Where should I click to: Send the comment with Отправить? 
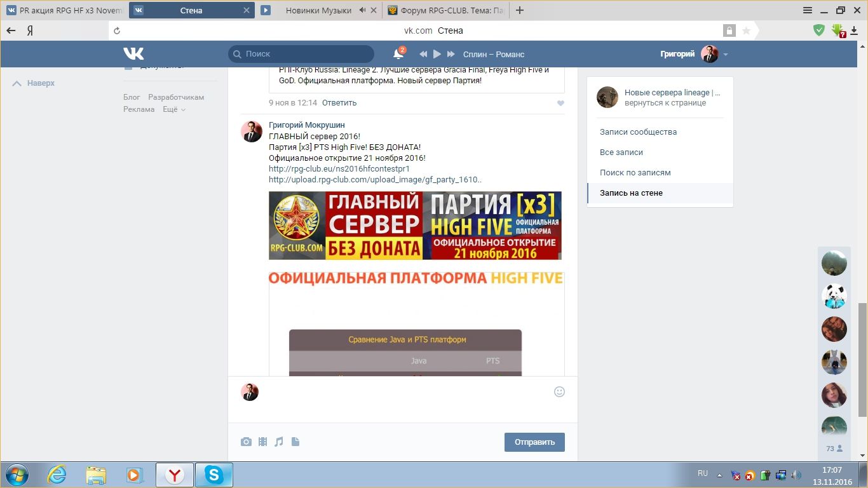[534, 442]
